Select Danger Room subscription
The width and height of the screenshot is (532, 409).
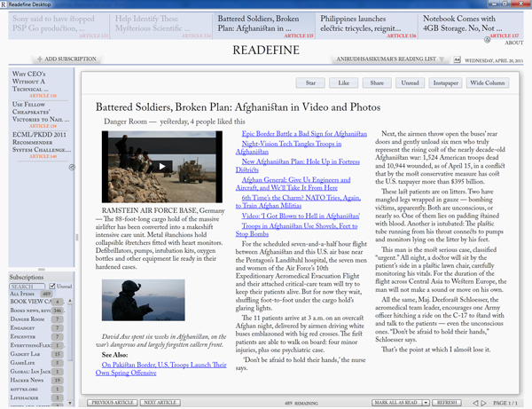pos(36,319)
